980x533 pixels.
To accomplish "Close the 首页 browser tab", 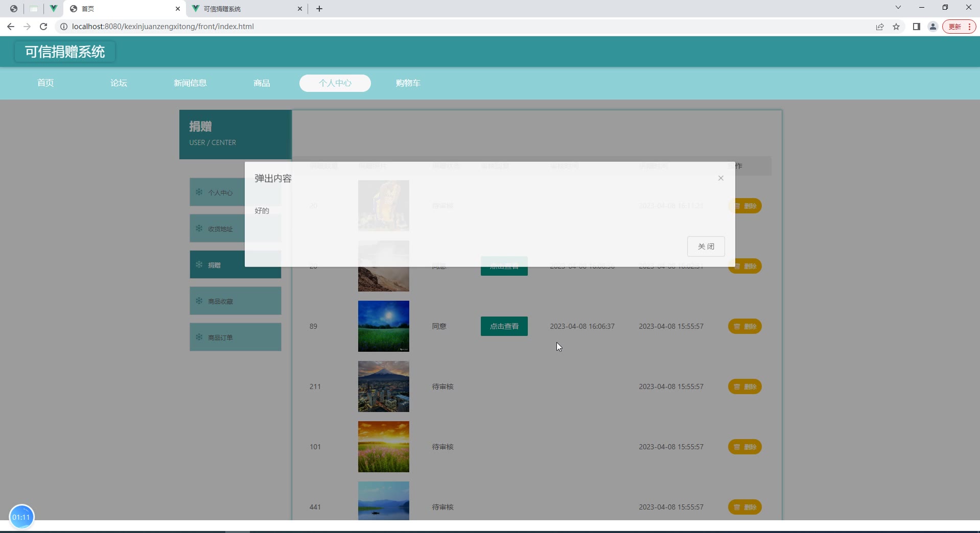I will click(178, 9).
